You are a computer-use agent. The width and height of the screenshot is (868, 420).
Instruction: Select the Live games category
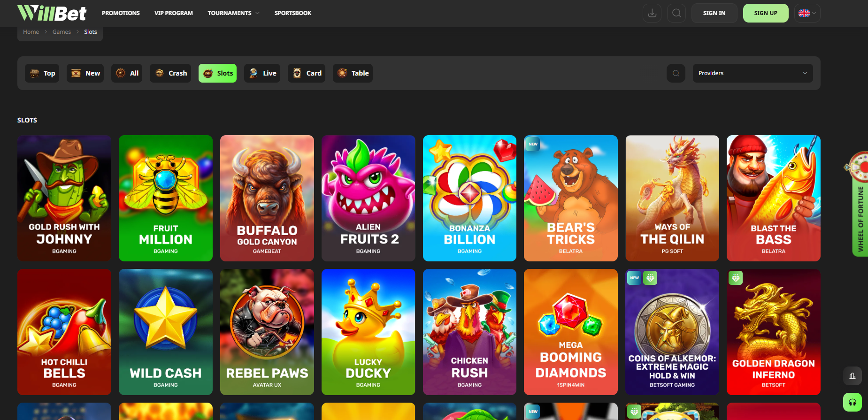[262, 73]
